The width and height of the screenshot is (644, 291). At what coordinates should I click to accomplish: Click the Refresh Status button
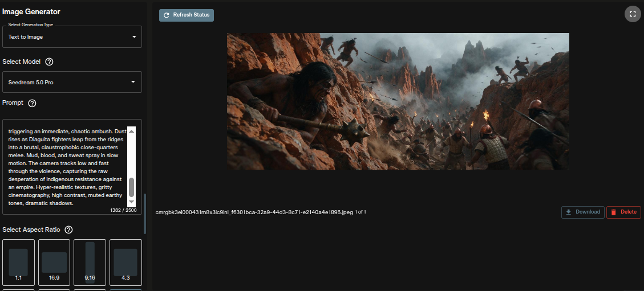pos(187,15)
